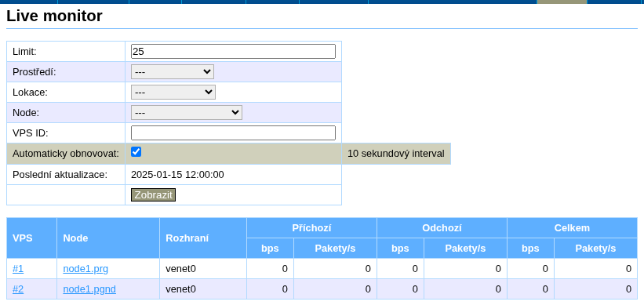The width and height of the screenshot is (644, 305).
Task: Click the 'Limit:' label
Action: 24,51
